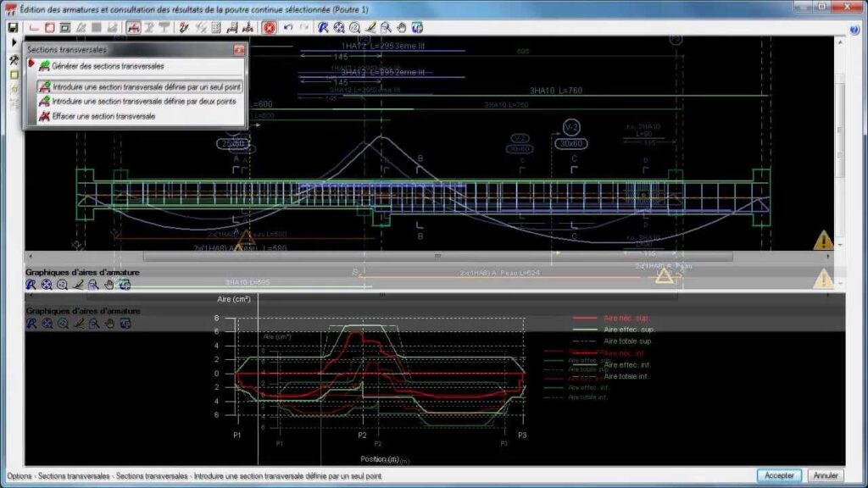Click the zoom window magnifier in top toolbar
The height and width of the screenshot is (488, 868).
(x=386, y=27)
